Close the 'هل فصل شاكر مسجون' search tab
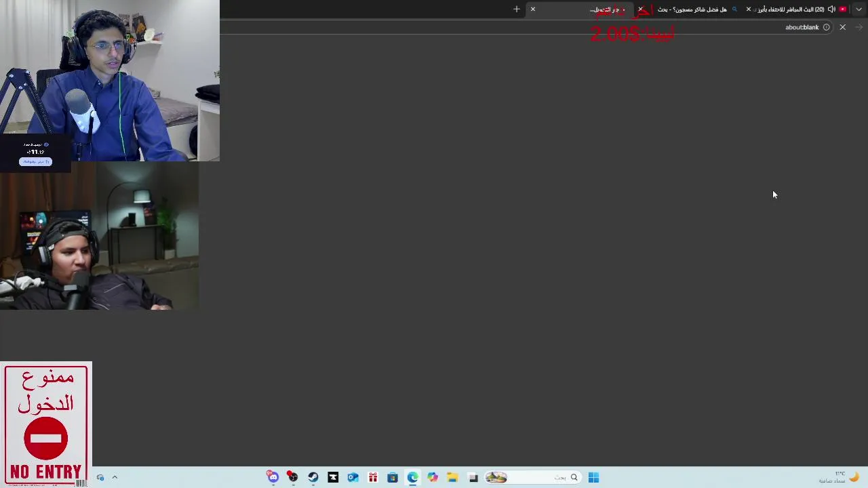The height and width of the screenshot is (488, 868). point(640,9)
